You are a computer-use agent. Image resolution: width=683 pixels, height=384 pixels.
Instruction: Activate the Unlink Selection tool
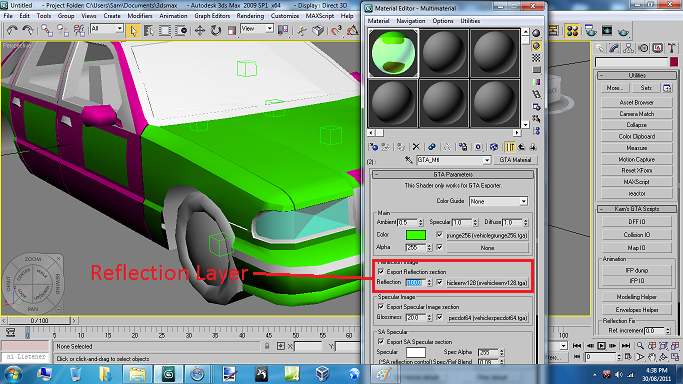63,30
